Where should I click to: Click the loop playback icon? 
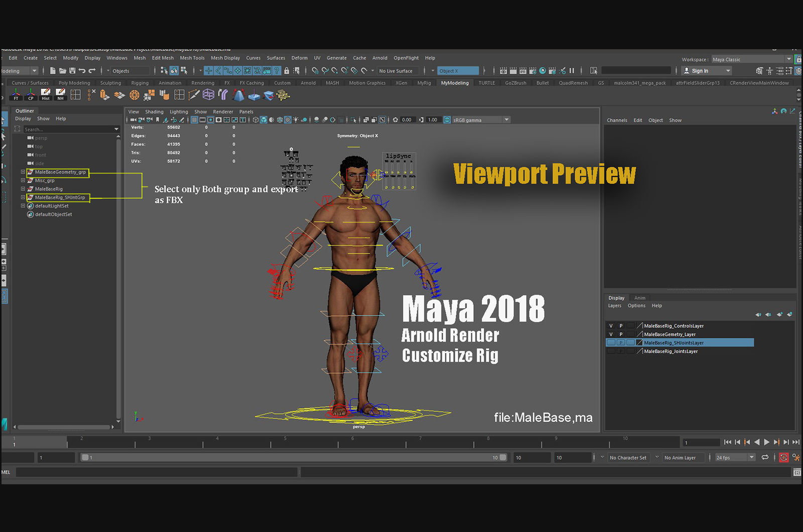[x=765, y=457]
